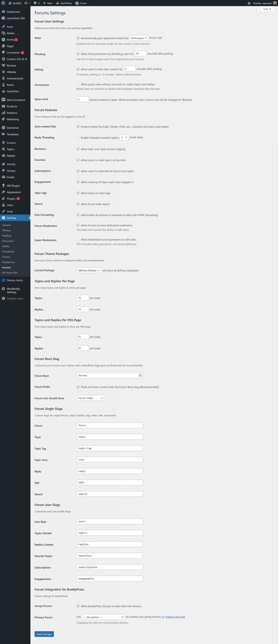Image resolution: width=278 pixels, height=644 pixels.
Task: Click the WordPress logo icon in admin bar
Action: coord(3,3)
